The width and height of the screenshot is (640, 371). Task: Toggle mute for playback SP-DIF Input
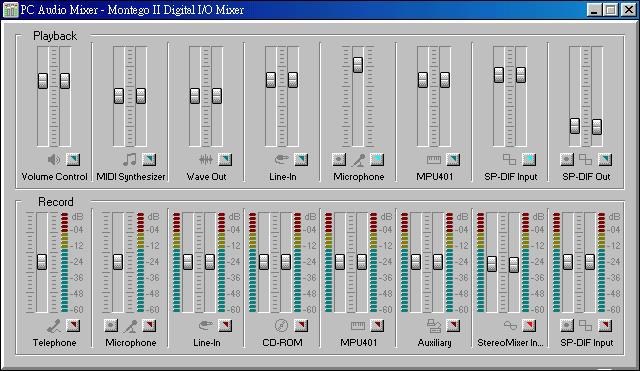pyautogui.click(x=529, y=160)
